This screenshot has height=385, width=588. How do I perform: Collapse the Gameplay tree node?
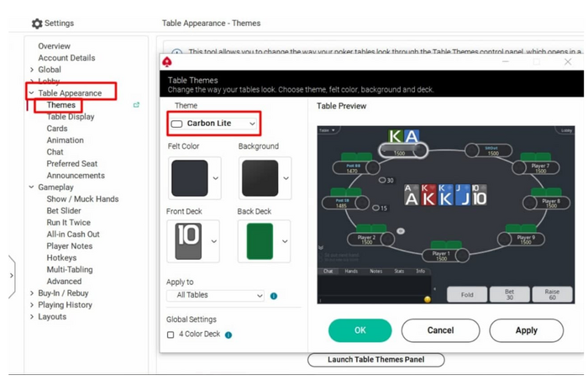tap(32, 187)
